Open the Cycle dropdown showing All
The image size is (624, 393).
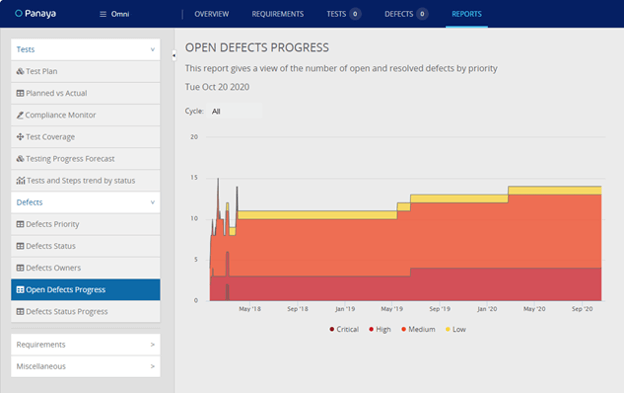point(234,111)
